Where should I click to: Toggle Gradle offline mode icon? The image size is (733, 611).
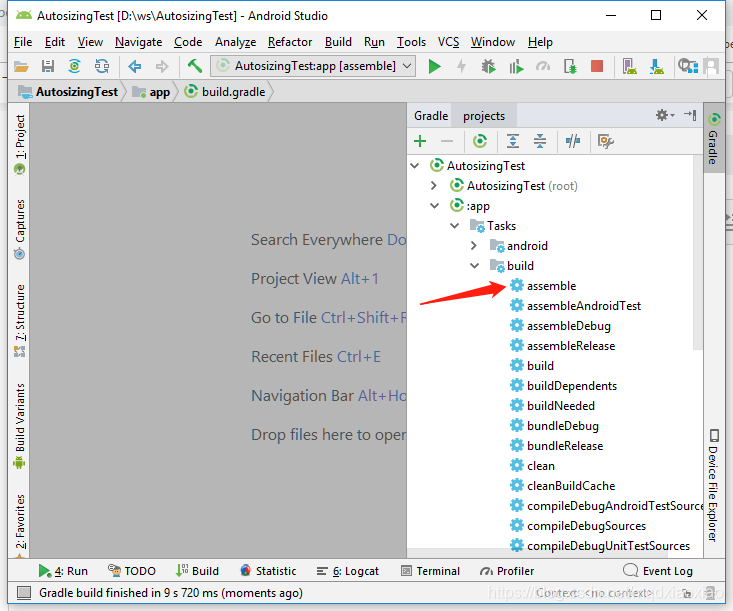(573, 141)
